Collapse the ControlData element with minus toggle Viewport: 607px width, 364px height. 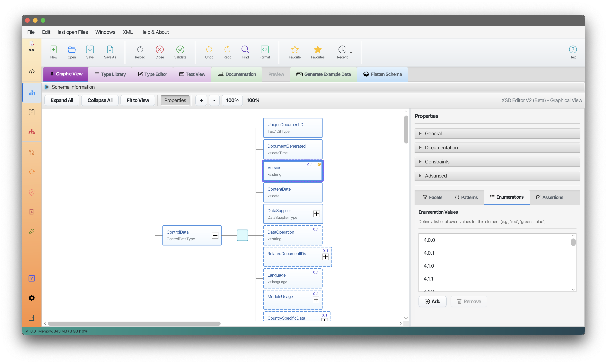click(215, 235)
